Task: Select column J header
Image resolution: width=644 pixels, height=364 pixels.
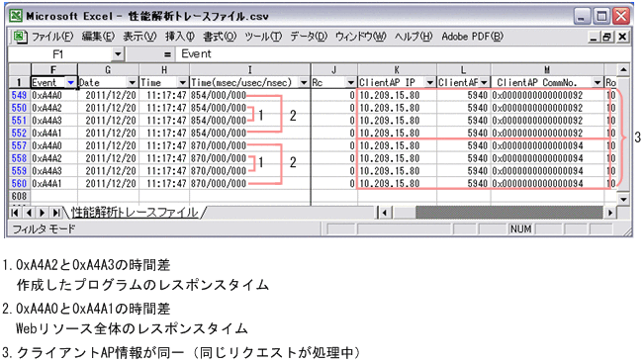Action: point(334,70)
